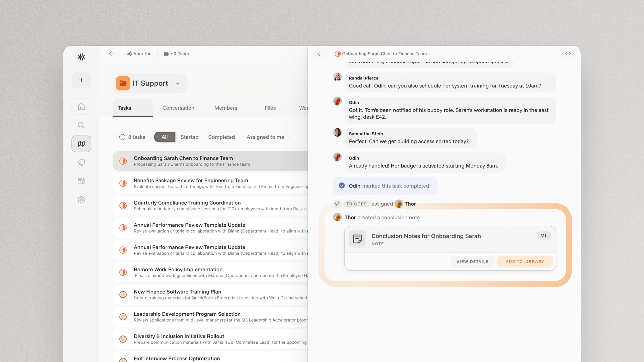
Task: Click the Add to Library button
Action: pyautogui.click(x=525, y=262)
